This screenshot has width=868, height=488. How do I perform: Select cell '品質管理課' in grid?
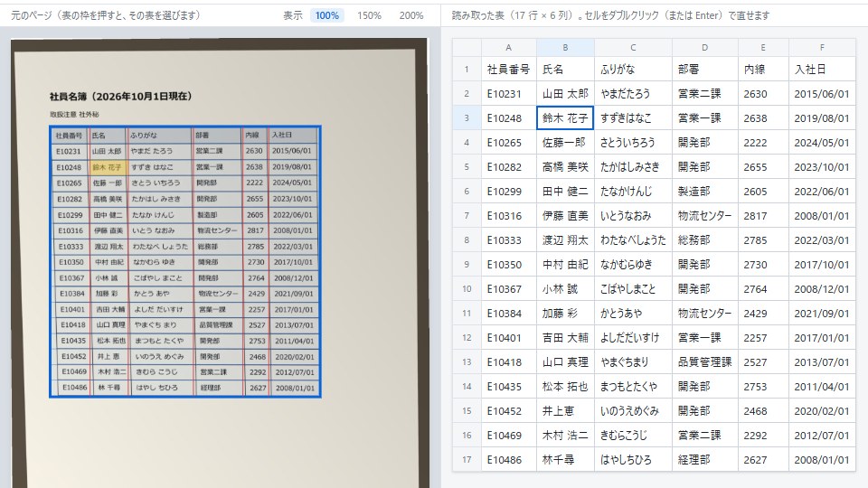click(x=704, y=361)
